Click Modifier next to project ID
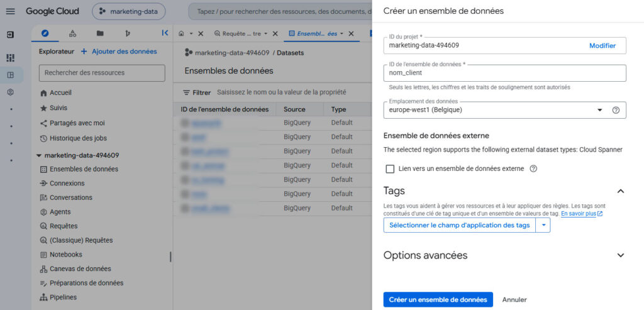Viewport: 644px width, 310px height. 602,45
